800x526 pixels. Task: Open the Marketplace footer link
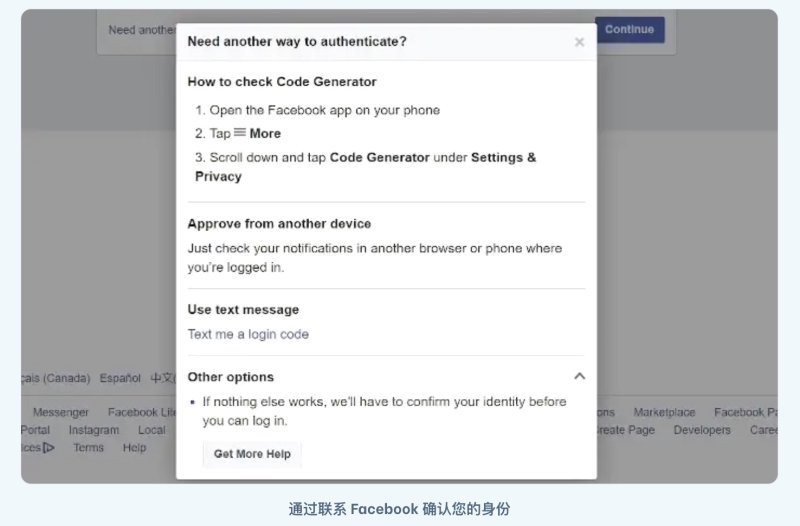[x=664, y=412]
